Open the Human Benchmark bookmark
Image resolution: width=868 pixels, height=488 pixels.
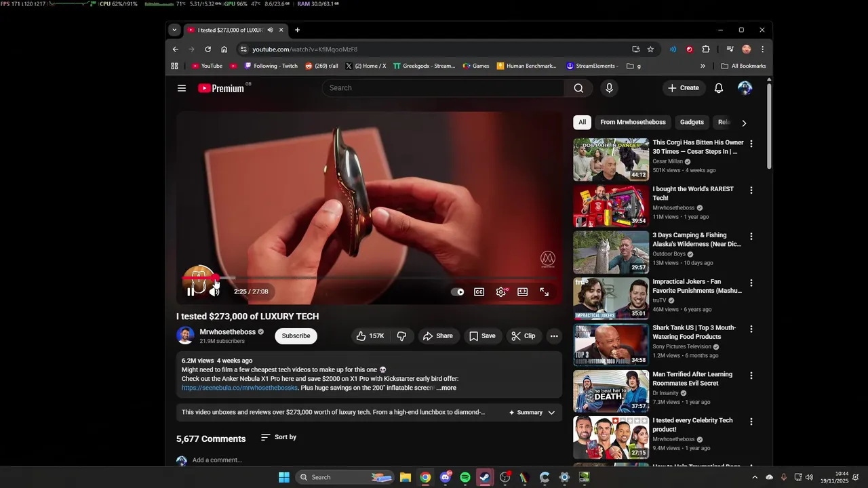[527, 66]
